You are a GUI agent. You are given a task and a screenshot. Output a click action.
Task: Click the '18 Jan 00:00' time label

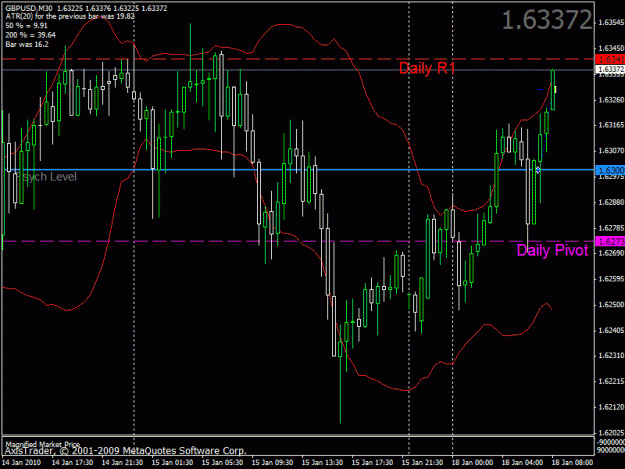point(472,462)
